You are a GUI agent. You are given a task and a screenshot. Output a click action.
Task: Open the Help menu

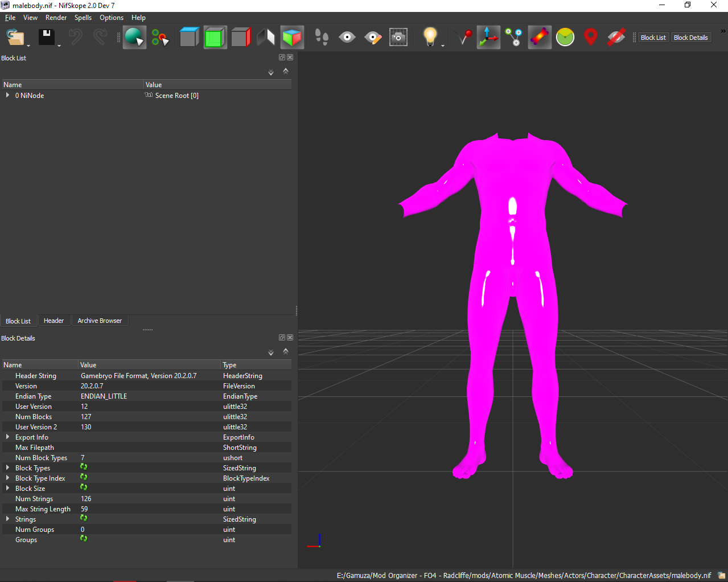[138, 18]
